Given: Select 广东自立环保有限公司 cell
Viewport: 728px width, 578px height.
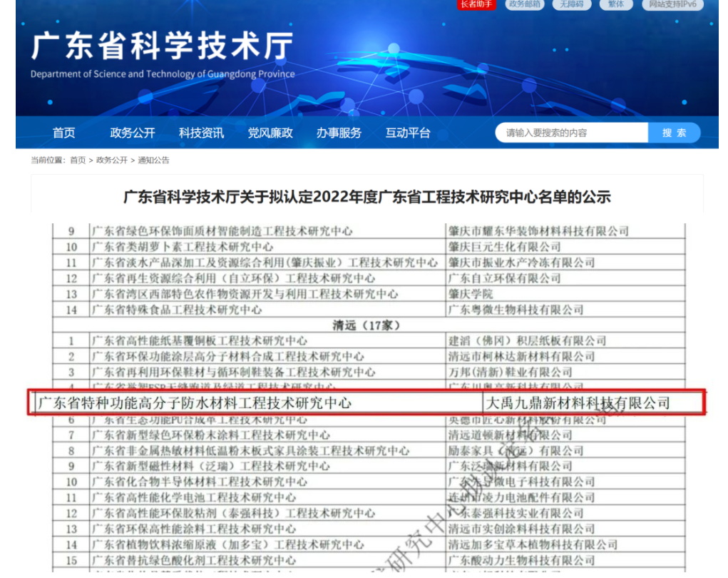Looking at the screenshot, I should pos(565,278).
